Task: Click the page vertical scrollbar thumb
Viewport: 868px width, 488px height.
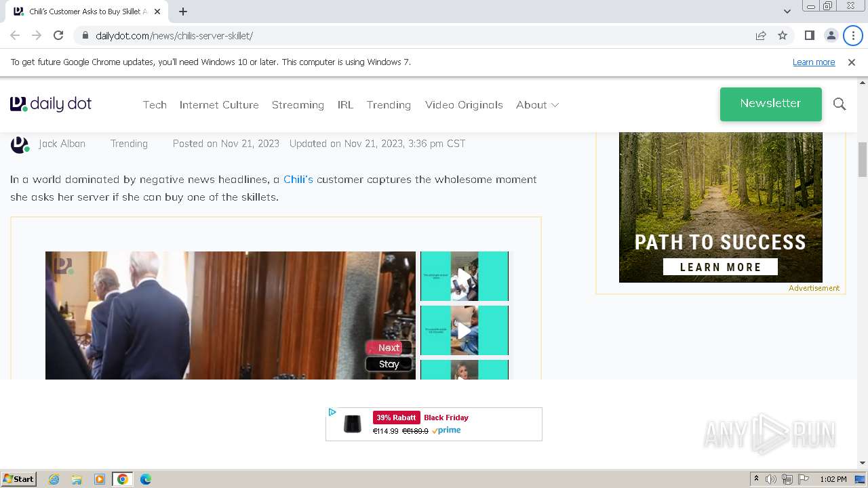Action: coord(863,160)
